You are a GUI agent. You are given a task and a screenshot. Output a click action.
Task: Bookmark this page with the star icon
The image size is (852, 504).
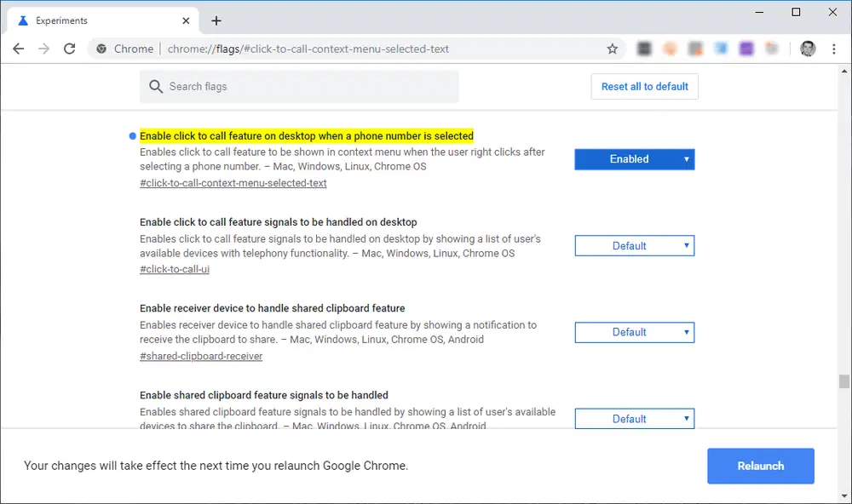coord(613,49)
